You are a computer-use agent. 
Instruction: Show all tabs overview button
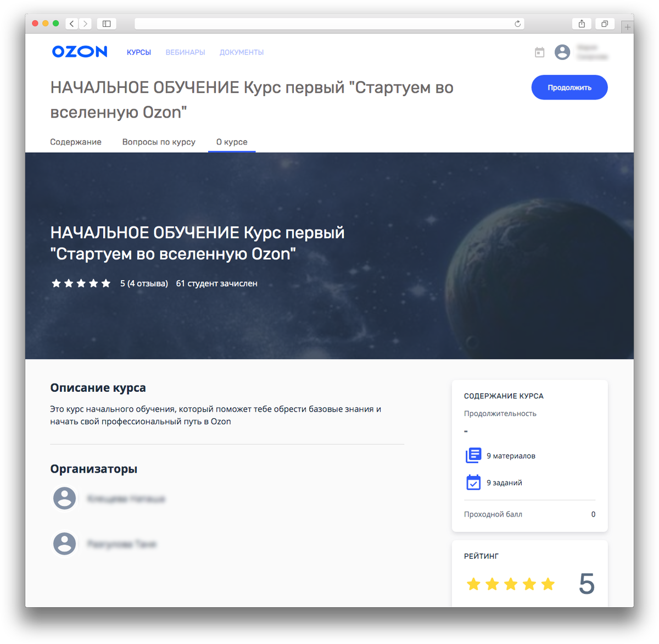[x=604, y=24]
